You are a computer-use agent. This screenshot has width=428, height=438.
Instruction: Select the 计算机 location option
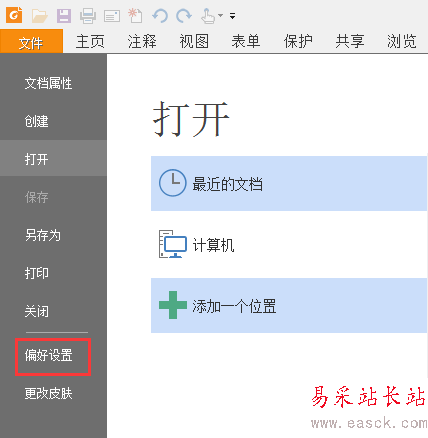289,245
